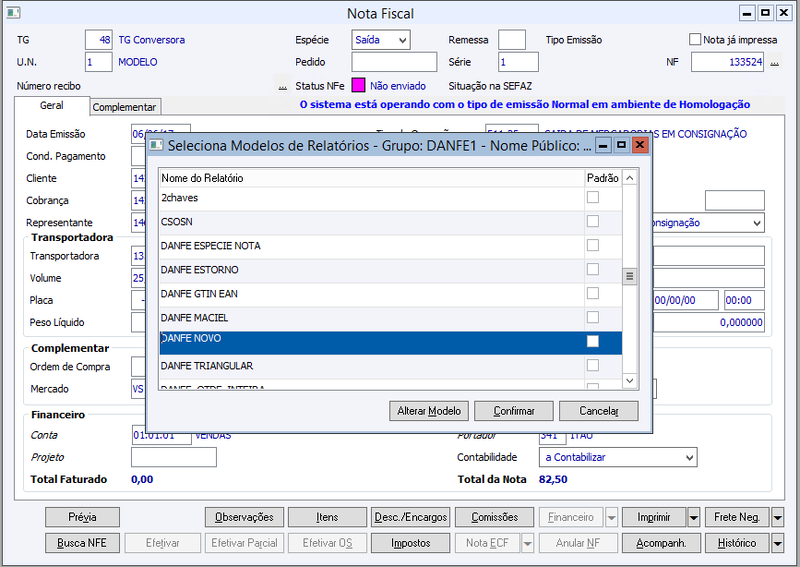This screenshot has width=800, height=567.
Task: Expand the Financeiro button dropdown arrow
Action: 611,517
